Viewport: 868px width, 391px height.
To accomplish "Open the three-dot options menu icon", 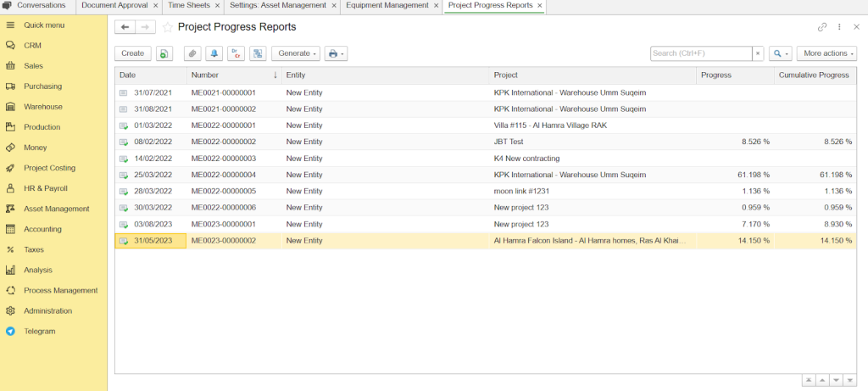I will coord(839,27).
